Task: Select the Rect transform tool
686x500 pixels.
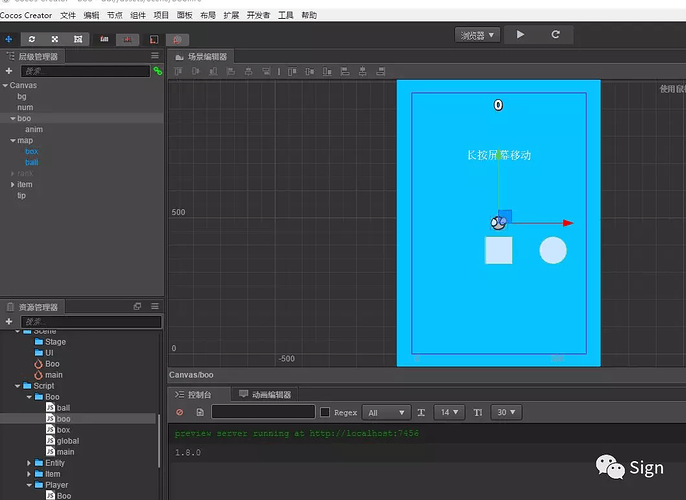Action: coord(77,38)
